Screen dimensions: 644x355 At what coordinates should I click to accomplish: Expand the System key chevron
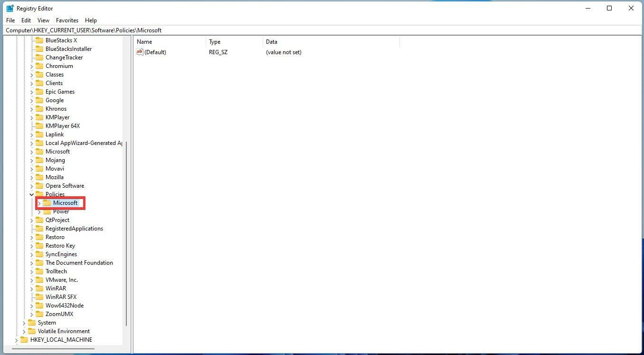[24, 322]
